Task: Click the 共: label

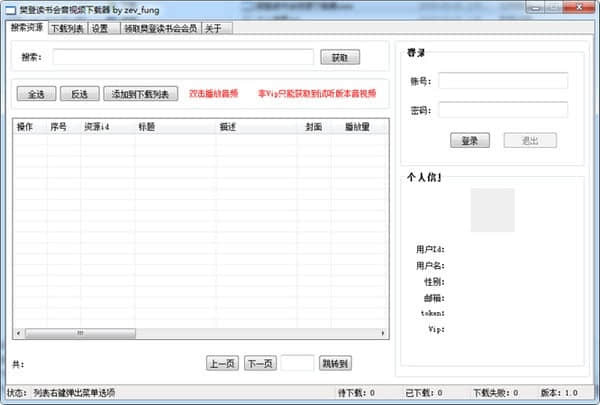Action: (x=18, y=364)
